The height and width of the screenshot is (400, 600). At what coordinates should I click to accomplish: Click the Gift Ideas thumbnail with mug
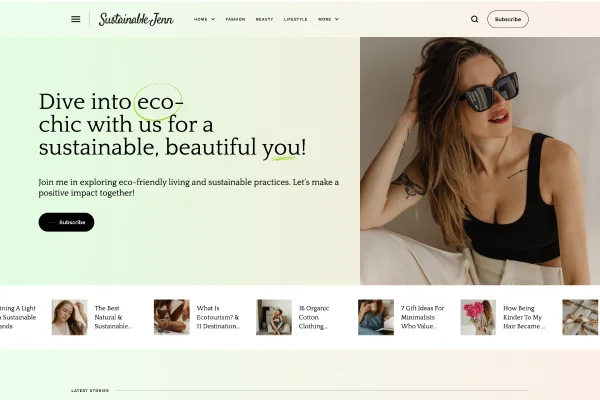click(376, 317)
